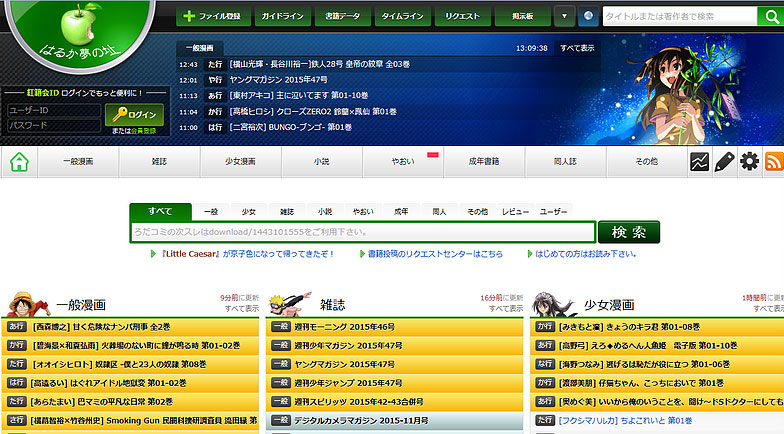Open the chart statistics icon

(x=699, y=162)
